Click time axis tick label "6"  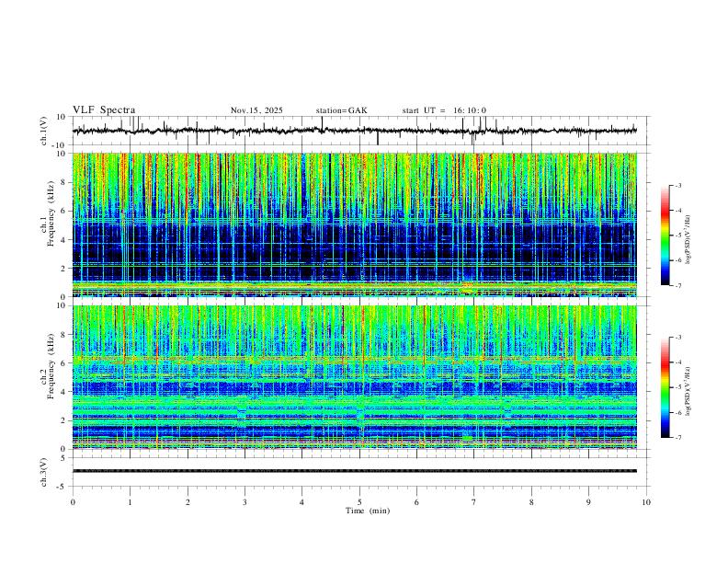(417, 502)
